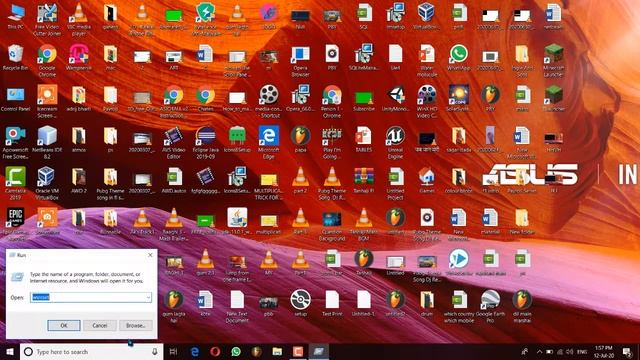The height and width of the screenshot is (360, 640).
Task: Close the Run dialog window
Action: click(x=150, y=255)
